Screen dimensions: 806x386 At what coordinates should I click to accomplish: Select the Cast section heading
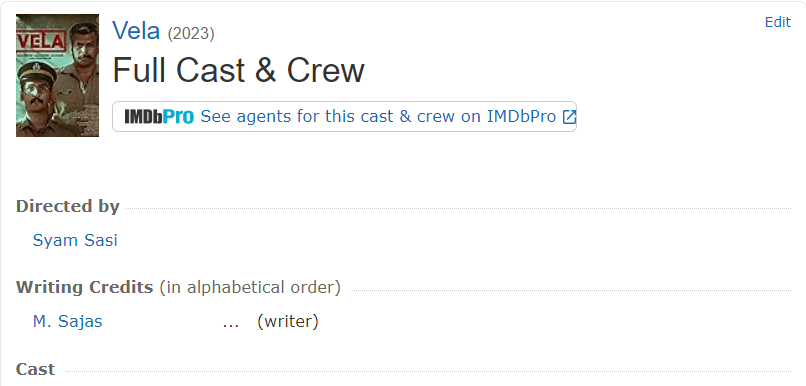point(35,369)
